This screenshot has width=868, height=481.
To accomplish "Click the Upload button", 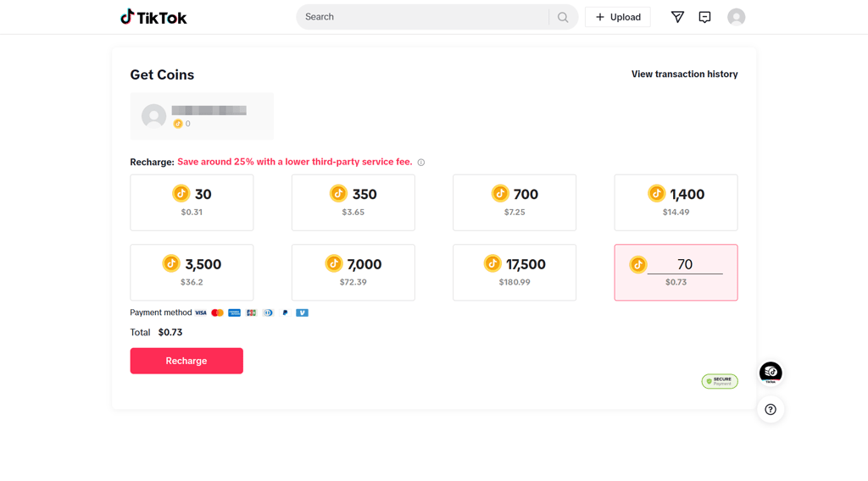I will click(x=618, y=17).
